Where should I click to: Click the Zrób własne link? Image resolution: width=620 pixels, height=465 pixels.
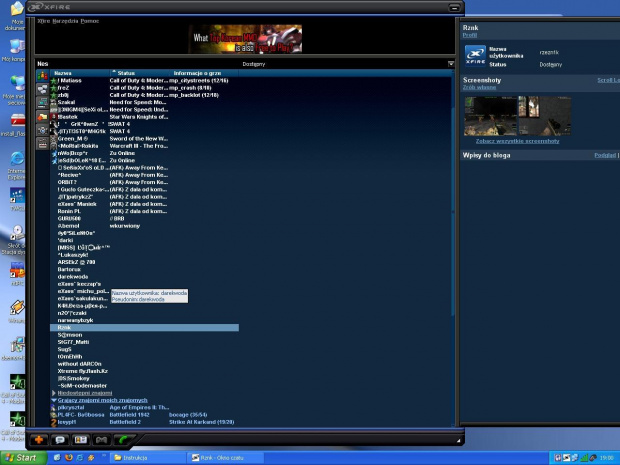(x=479, y=87)
